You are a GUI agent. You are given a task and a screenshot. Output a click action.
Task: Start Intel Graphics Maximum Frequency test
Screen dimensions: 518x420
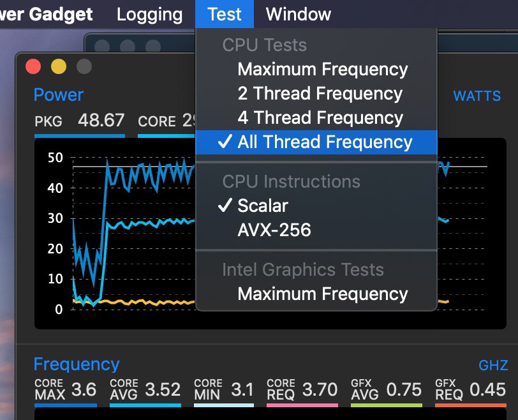316,294
